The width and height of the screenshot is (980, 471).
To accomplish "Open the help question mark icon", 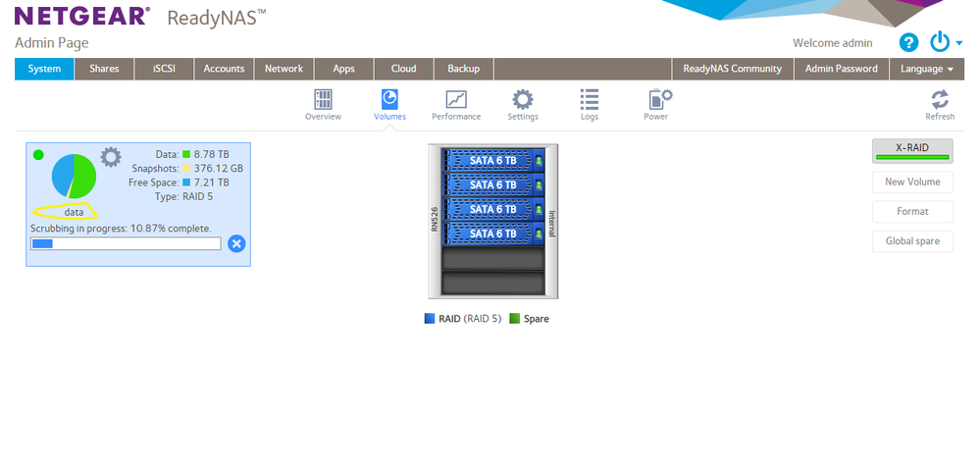I will pos(908,43).
